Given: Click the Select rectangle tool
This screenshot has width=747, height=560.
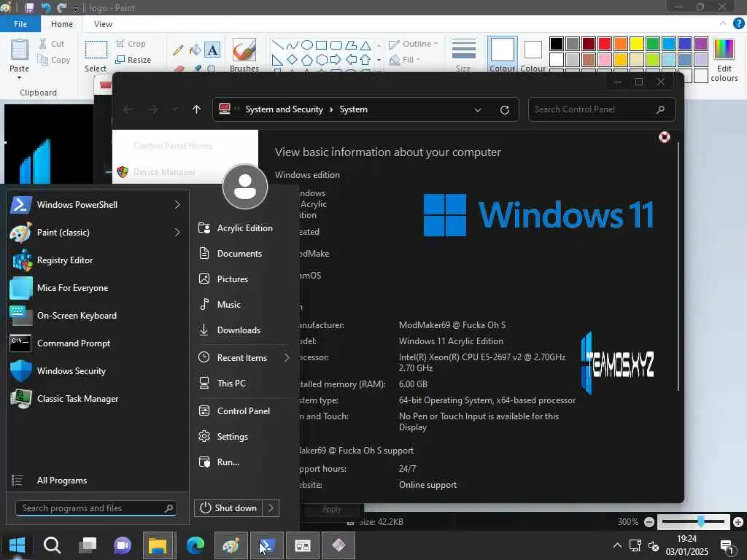Looking at the screenshot, I should (x=96, y=50).
